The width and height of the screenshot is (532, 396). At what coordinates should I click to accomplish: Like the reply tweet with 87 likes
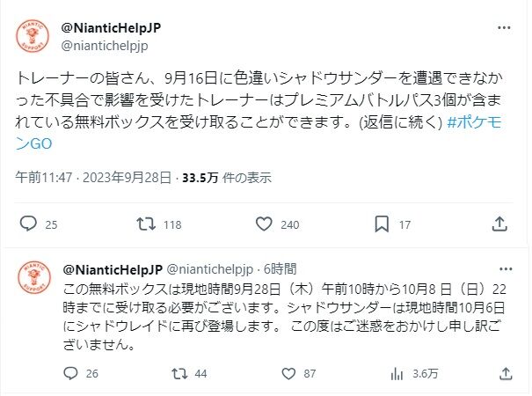pyautogui.click(x=288, y=374)
